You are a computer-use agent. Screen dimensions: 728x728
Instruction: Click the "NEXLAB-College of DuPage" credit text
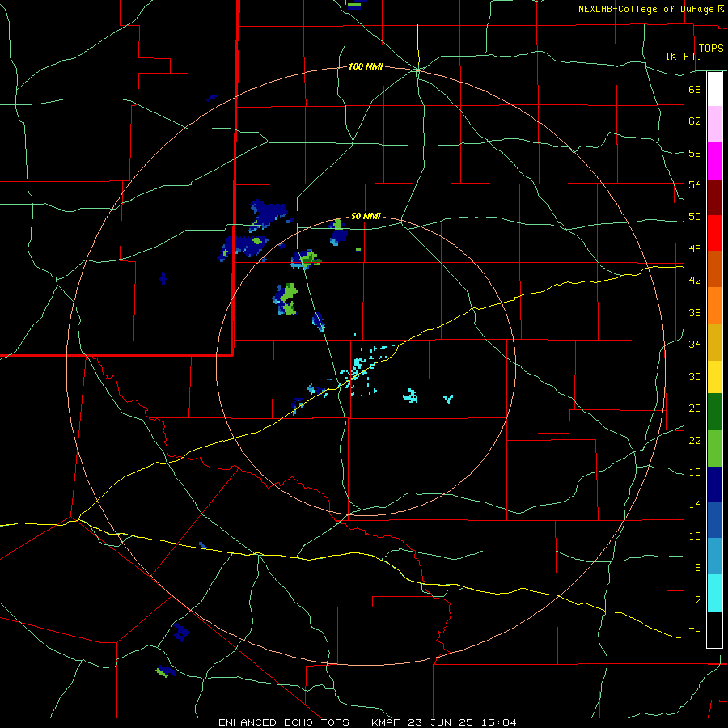click(x=645, y=9)
